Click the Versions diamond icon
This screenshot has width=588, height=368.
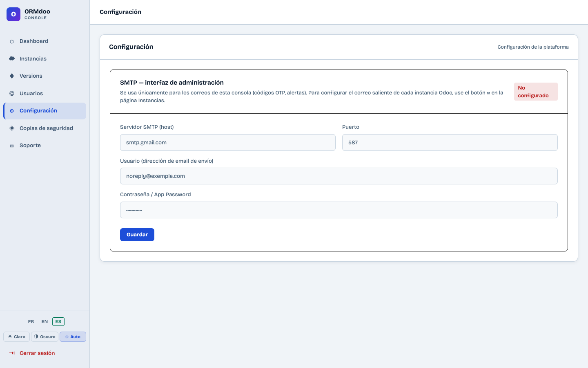pyautogui.click(x=12, y=76)
